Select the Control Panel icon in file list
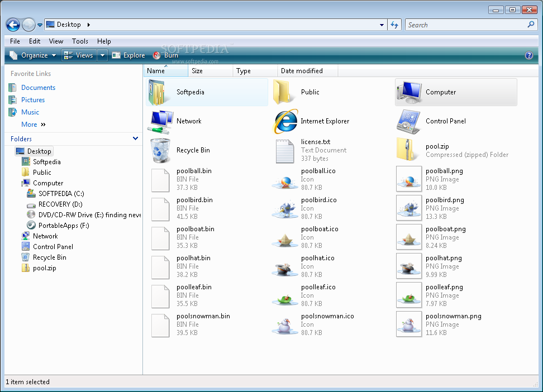The height and width of the screenshot is (392, 543). pos(409,122)
